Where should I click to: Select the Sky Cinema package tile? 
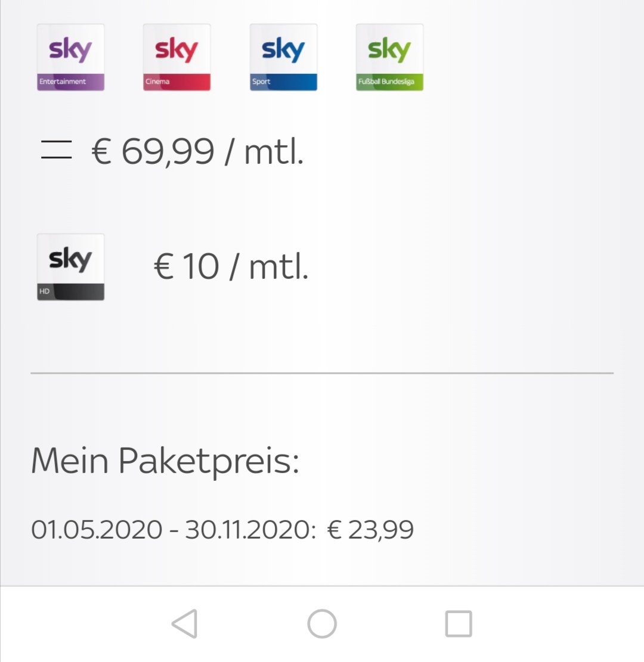coord(177,57)
